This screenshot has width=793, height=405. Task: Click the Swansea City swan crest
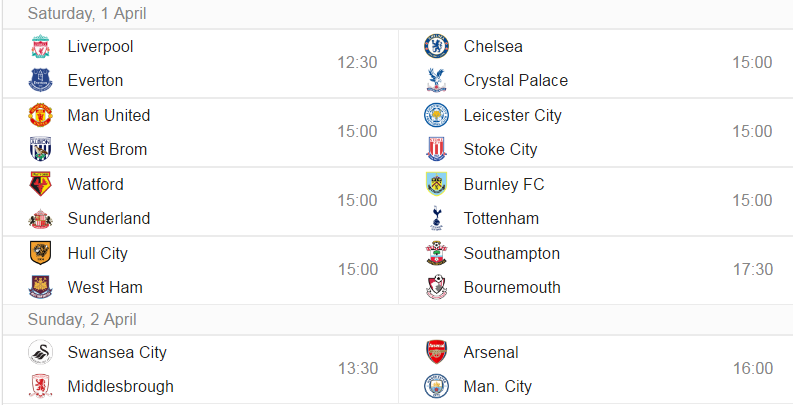pyautogui.click(x=40, y=352)
